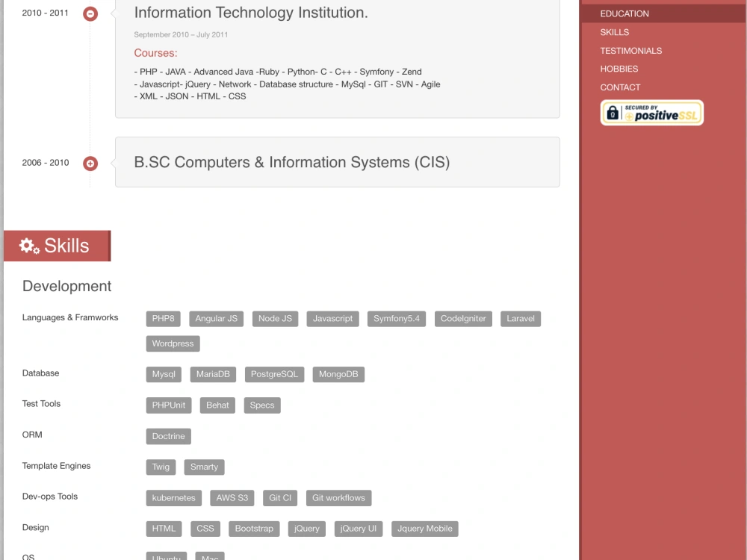The height and width of the screenshot is (560, 747).
Task: Open the PositiveSSL secured badge
Action: click(x=651, y=113)
